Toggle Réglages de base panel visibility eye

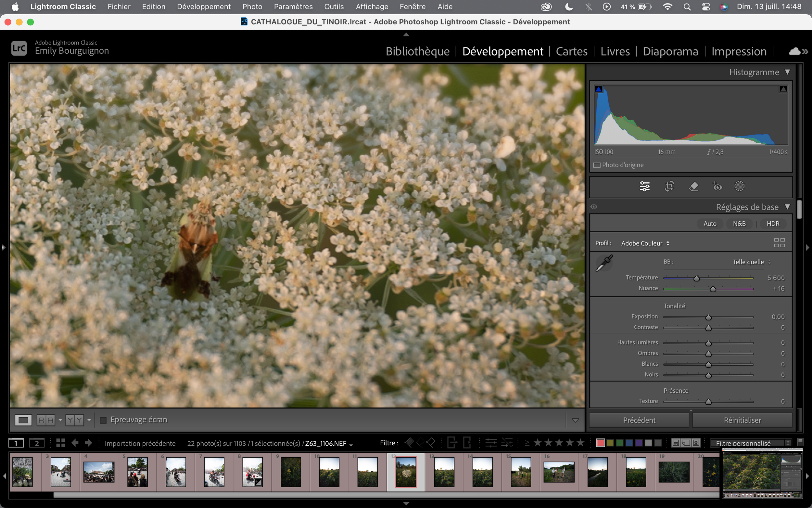point(594,207)
